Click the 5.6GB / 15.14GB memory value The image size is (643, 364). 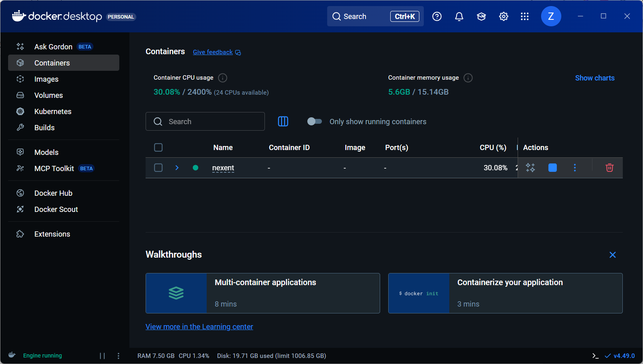pyautogui.click(x=418, y=92)
